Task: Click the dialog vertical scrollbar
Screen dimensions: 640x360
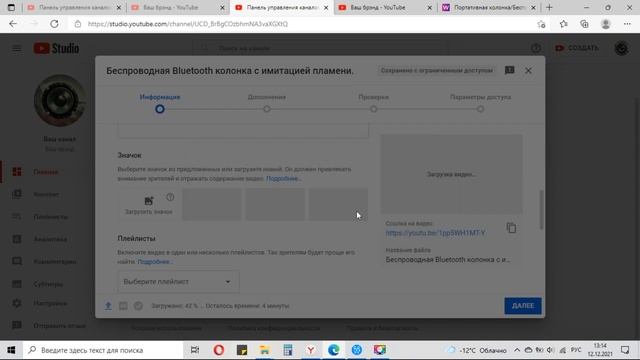Action: 542,209
